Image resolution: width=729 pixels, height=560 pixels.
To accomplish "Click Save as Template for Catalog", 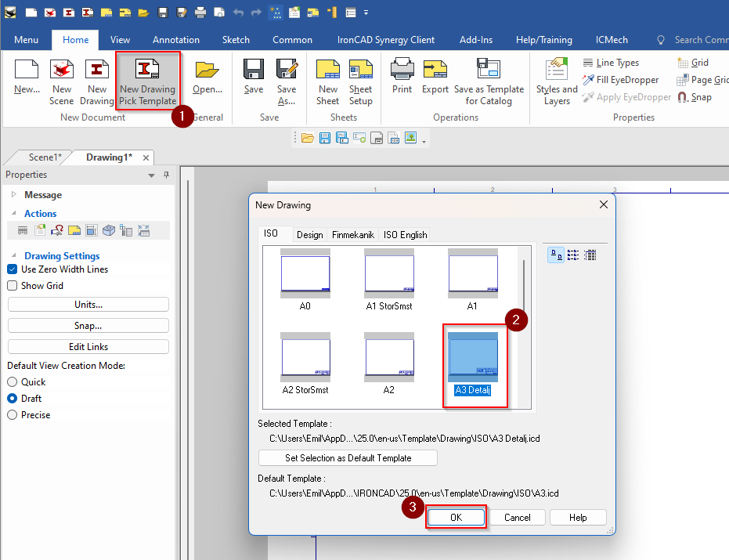I will (x=489, y=82).
